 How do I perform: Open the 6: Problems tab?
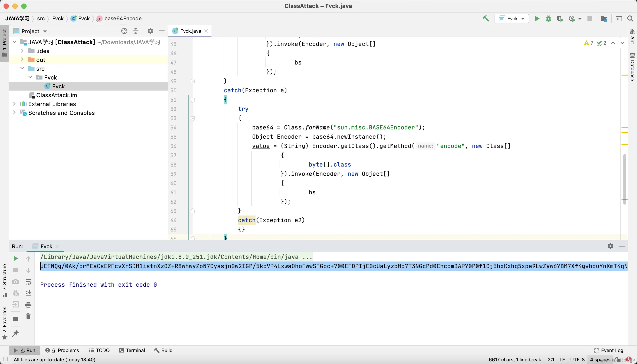coord(62,350)
